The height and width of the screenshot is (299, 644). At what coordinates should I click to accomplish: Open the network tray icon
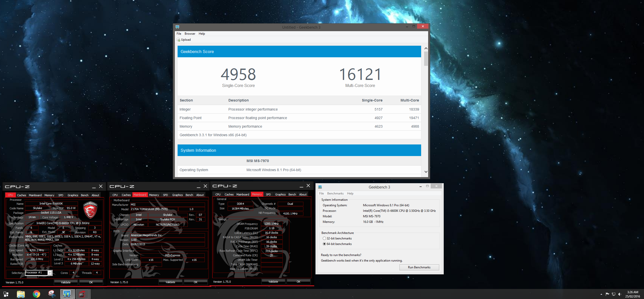pos(614,294)
